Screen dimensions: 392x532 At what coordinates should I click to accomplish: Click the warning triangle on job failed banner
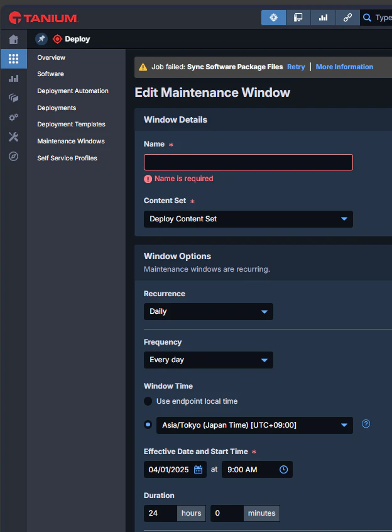click(x=143, y=67)
